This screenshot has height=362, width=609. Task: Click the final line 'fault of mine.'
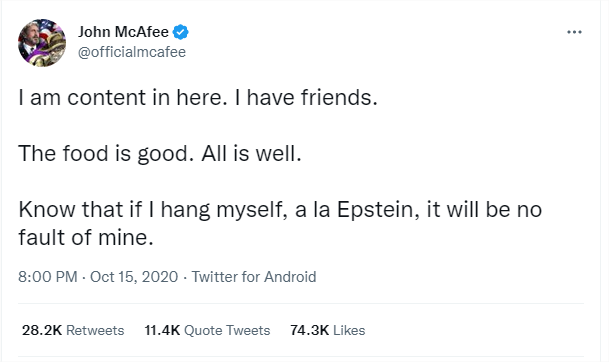pyautogui.click(x=86, y=237)
